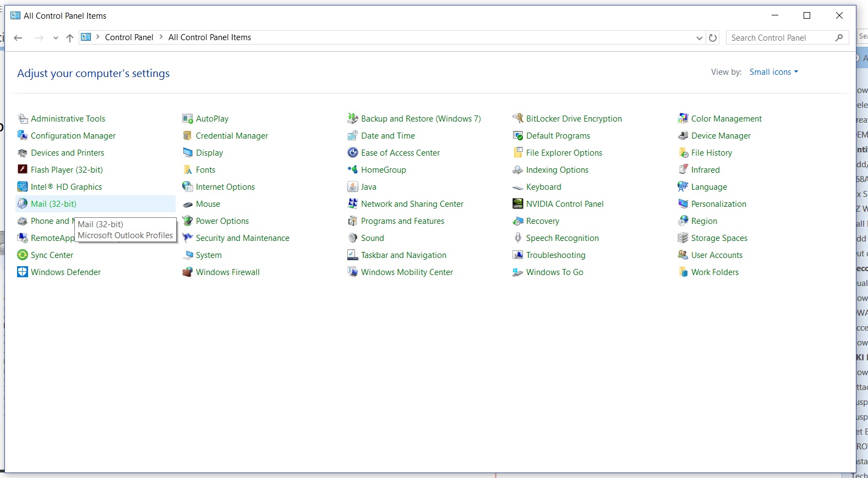This screenshot has width=868, height=478.
Task: Open the Small icons view dropdown
Action: tap(774, 72)
